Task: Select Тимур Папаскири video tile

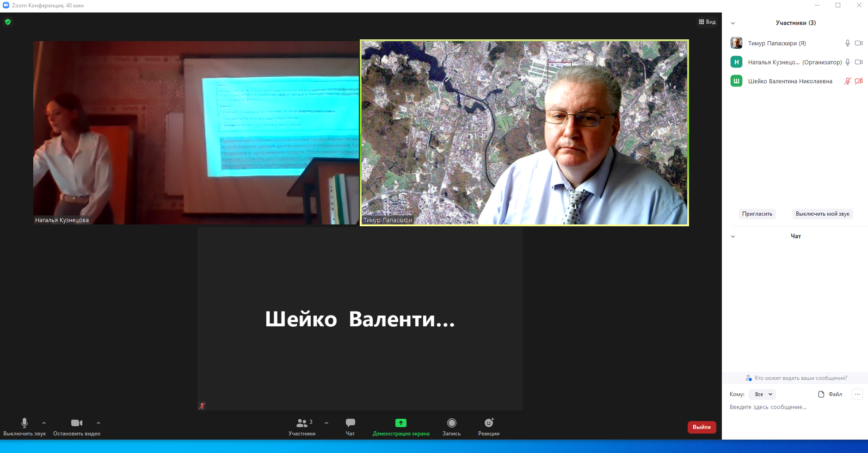Action: (524, 133)
